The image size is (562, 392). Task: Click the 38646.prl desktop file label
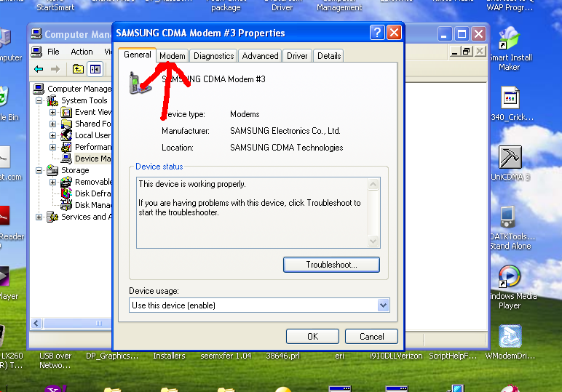click(x=282, y=356)
